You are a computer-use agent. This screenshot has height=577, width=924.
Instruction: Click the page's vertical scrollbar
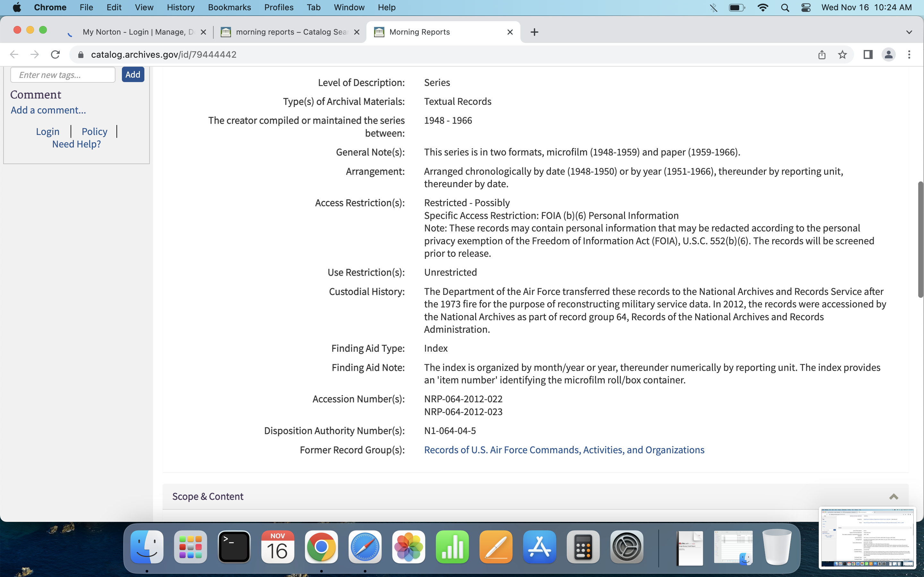920,240
